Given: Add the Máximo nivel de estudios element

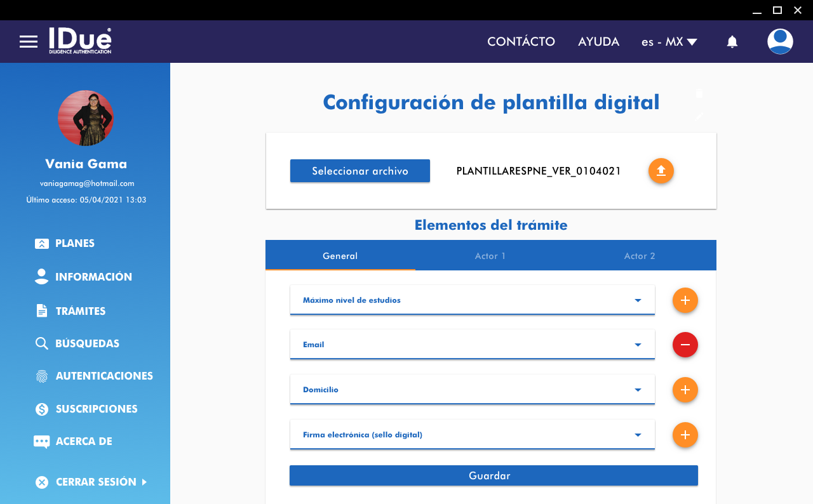Looking at the screenshot, I should pyautogui.click(x=685, y=300).
